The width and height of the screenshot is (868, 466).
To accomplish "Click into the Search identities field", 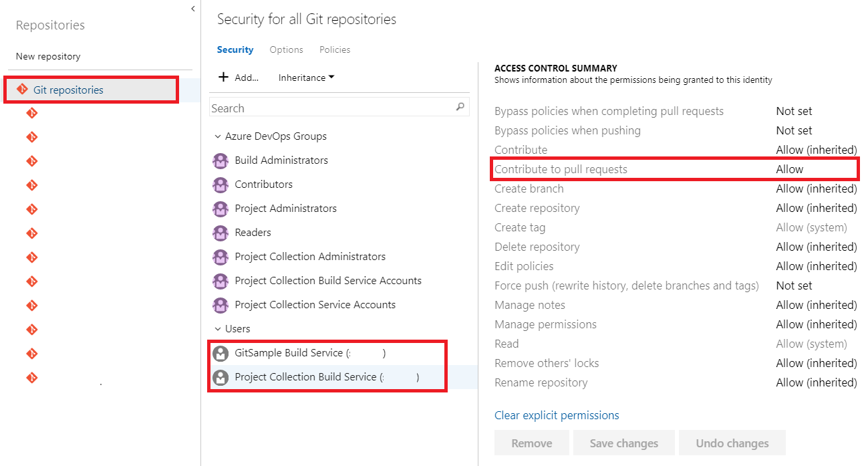I will click(331, 108).
